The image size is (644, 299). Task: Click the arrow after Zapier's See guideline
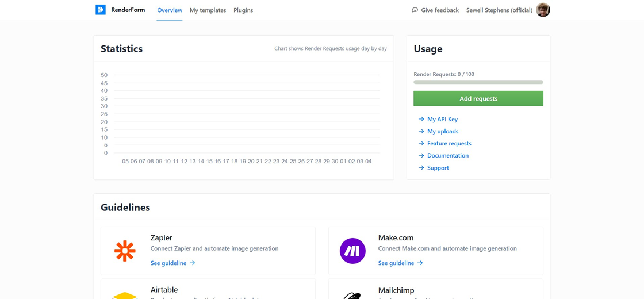click(193, 263)
